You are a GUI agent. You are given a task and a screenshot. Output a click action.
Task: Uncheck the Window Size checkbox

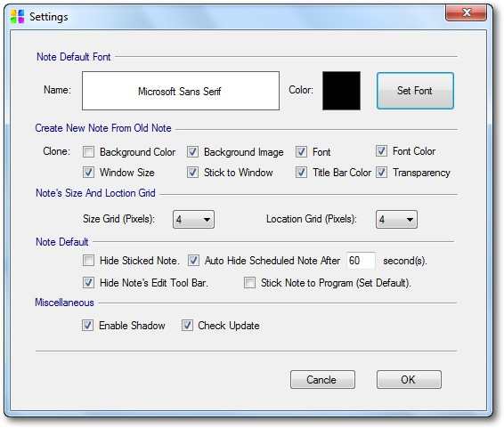(x=88, y=173)
